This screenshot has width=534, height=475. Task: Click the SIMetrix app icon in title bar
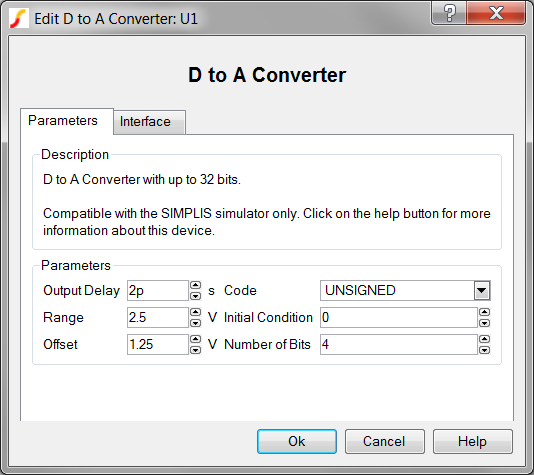pyautogui.click(x=19, y=18)
